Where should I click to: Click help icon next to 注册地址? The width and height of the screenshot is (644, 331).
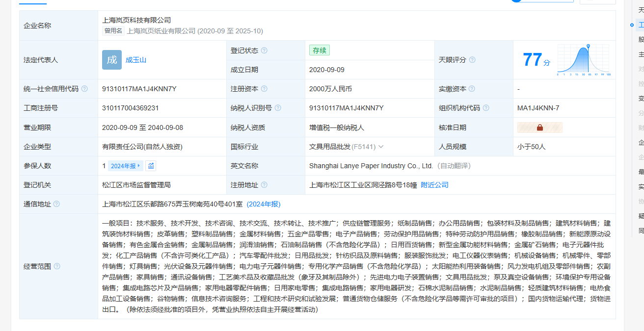tap(264, 185)
